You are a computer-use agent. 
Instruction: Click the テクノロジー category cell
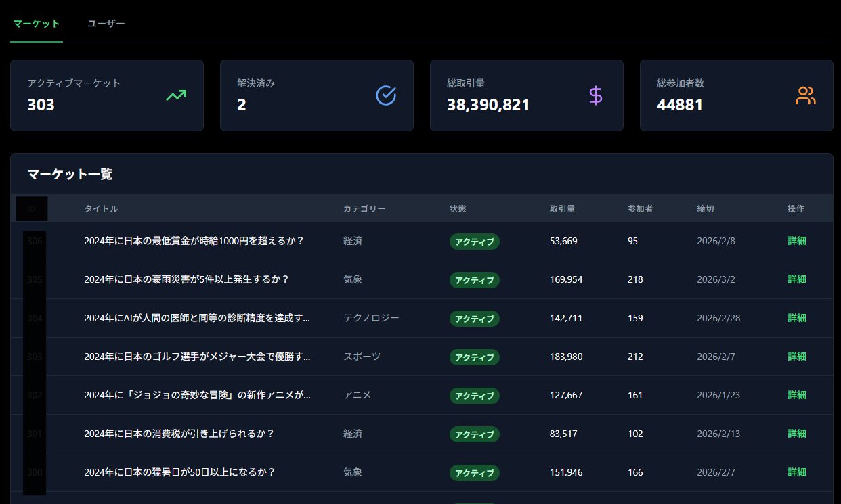click(x=371, y=318)
